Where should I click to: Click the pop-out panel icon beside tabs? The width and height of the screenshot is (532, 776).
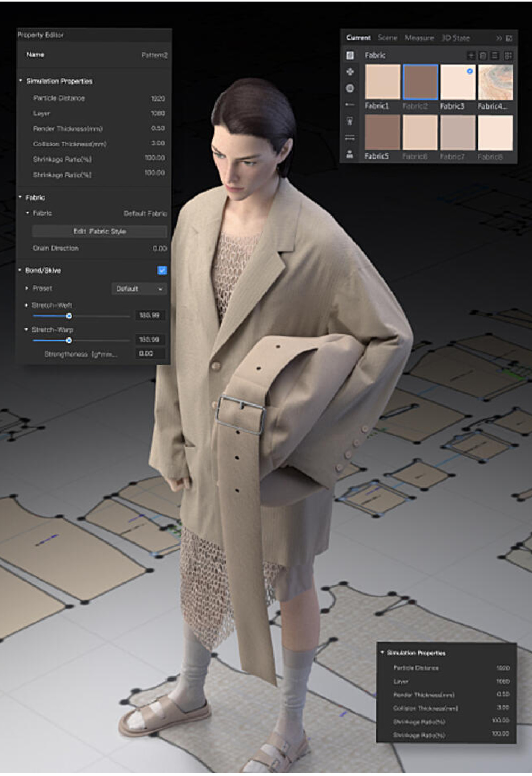tap(509, 38)
